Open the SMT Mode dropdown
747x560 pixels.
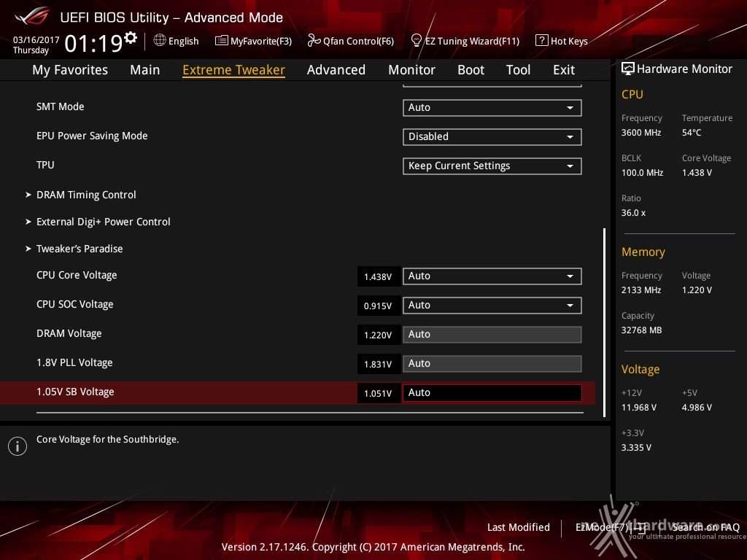(x=492, y=107)
